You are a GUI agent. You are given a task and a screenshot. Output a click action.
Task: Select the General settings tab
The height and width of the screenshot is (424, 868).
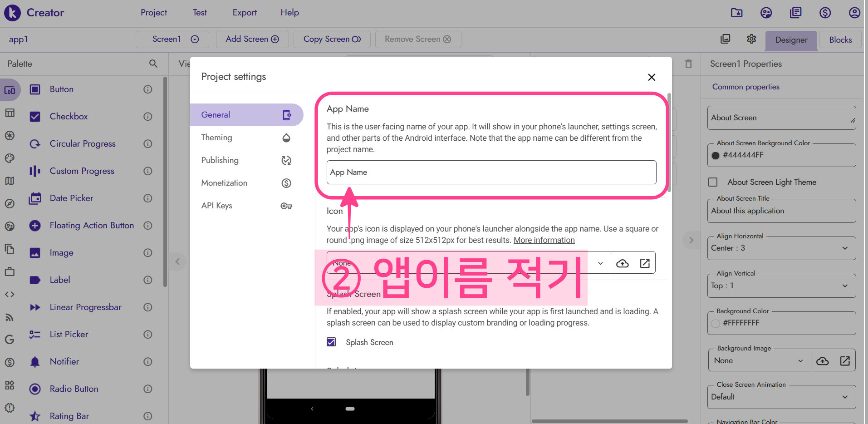pos(247,115)
